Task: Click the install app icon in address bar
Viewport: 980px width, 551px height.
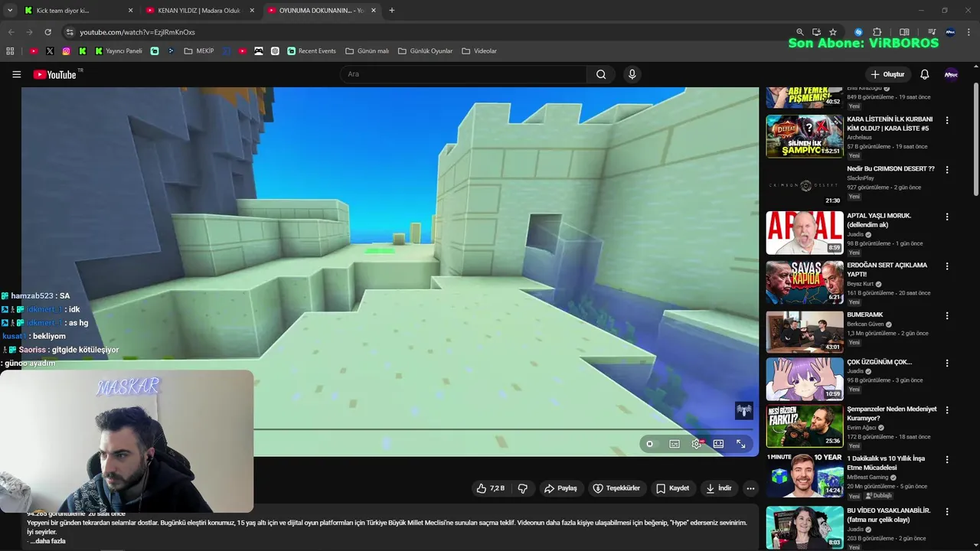Action: click(x=816, y=32)
